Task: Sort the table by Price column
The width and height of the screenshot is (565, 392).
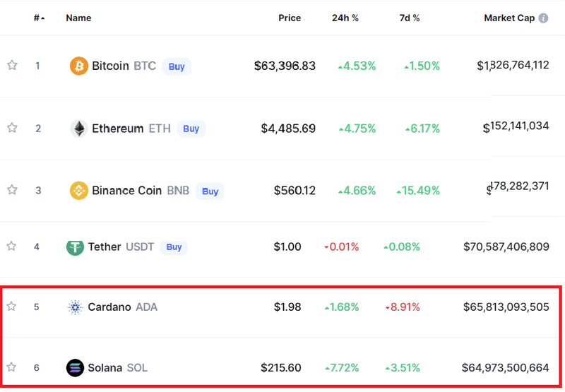Action: point(290,18)
